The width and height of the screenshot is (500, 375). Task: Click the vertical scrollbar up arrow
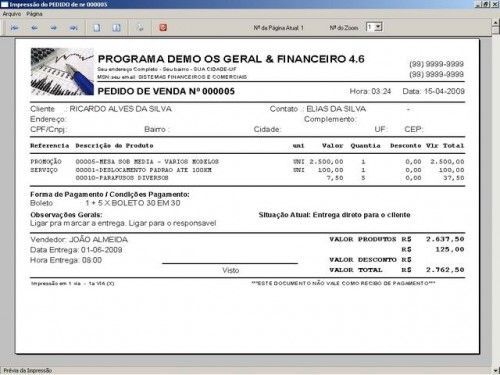(x=496, y=22)
